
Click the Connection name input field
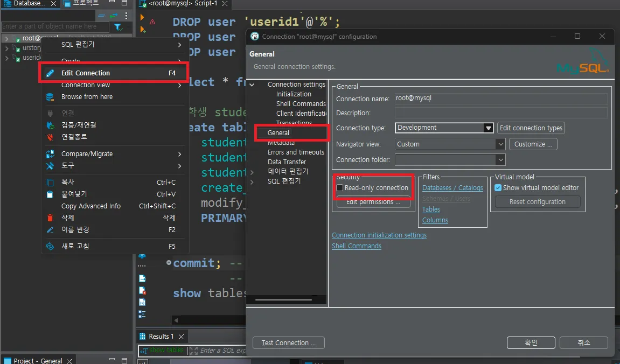pyautogui.click(x=500, y=99)
